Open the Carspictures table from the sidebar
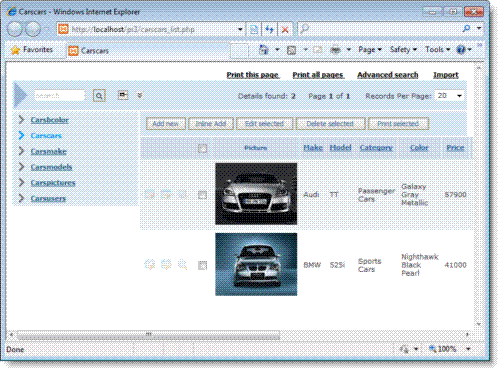The height and width of the screenshot is (371, 500). tap(53, 183)
